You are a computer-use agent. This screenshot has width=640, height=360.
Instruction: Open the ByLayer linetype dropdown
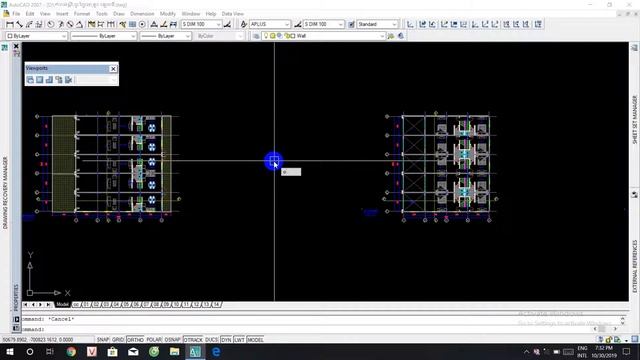point(104,36)
